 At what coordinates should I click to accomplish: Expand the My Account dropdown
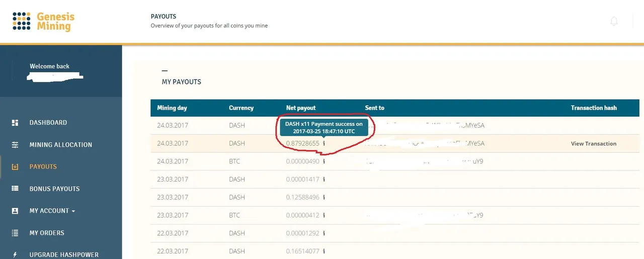pos(52,211)
